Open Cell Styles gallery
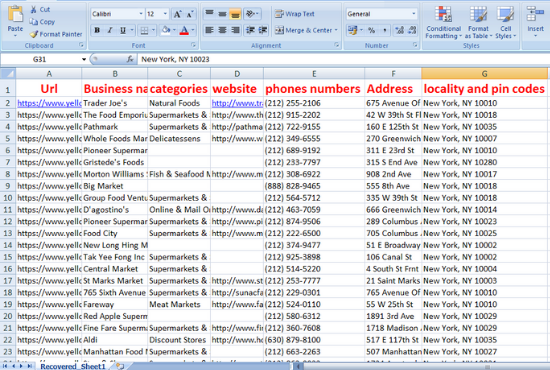Image resolution: width=550 pixels, height=370 pixels. tap(505, 22)
